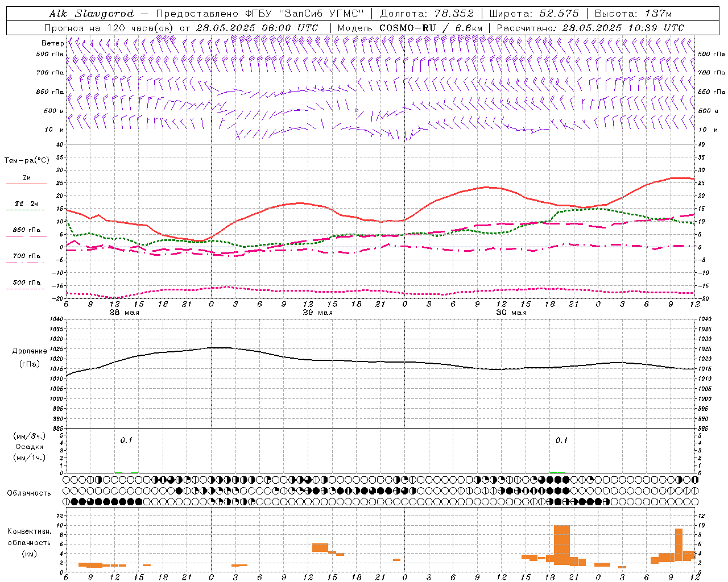Click the longitude value Долгота: 78.352
Screen dimensions: 728x582
click(426, 14)
